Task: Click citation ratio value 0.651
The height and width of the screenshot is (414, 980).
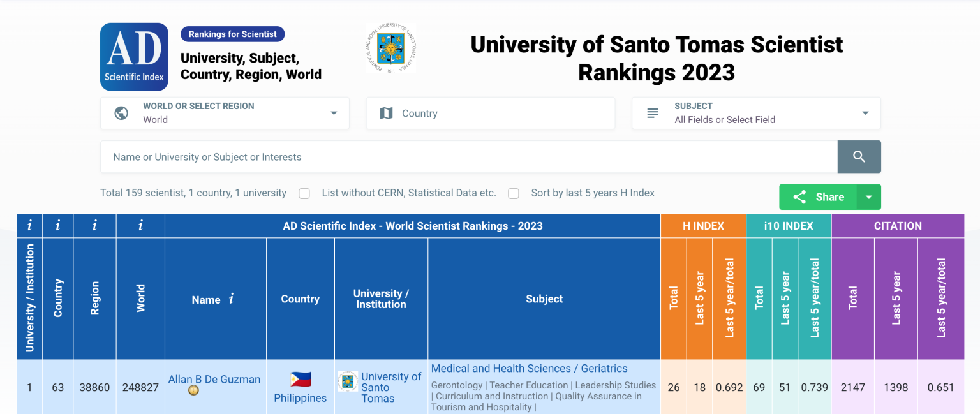Action: [x=941, y=387]
